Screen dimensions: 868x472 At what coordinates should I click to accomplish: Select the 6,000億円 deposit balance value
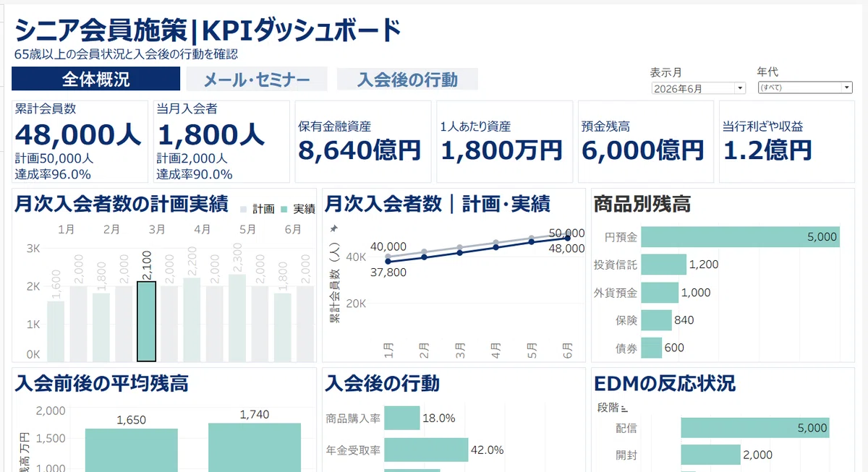643,150
